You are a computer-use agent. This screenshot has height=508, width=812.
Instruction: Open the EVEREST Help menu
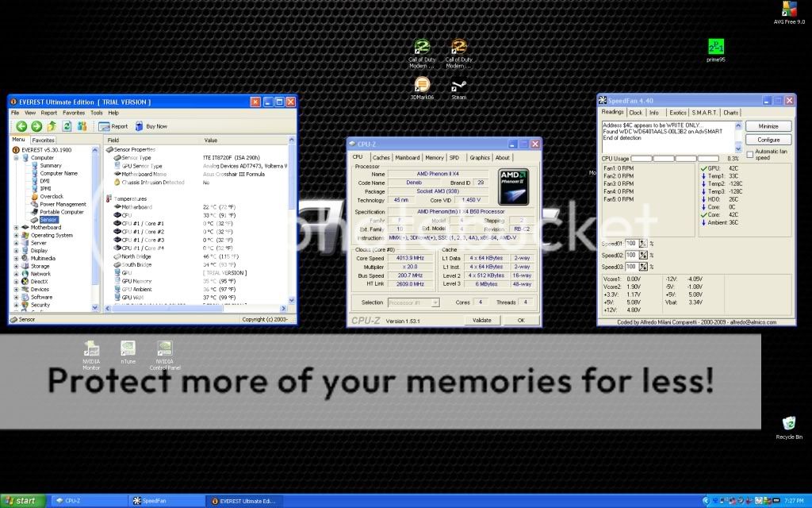113,113
